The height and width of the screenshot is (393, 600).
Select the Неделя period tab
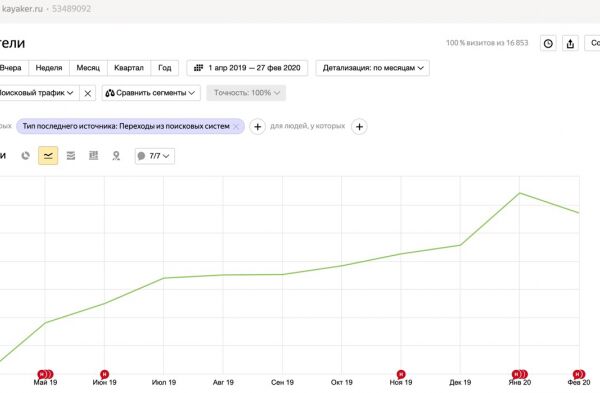(x=49, y=68)
